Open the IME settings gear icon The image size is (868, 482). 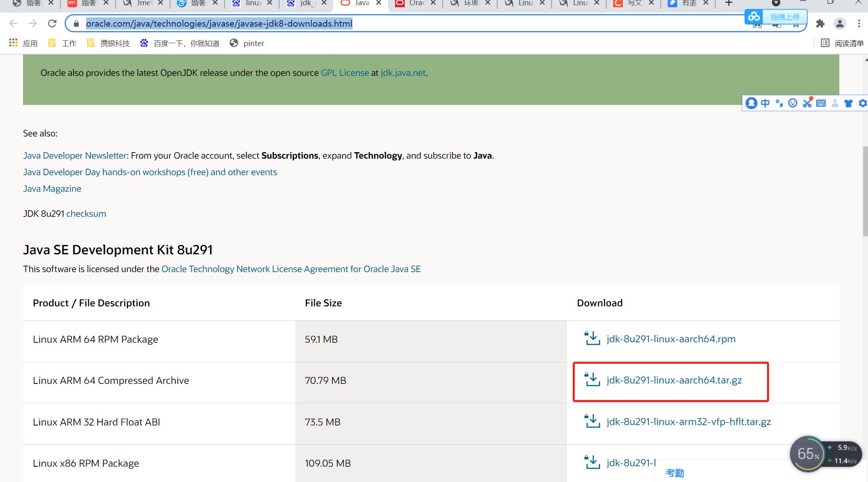(x=863, y=103)
